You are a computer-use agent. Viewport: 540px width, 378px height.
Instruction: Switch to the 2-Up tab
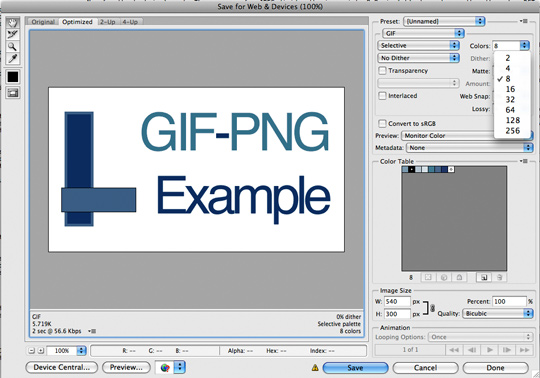click(108, 22)
